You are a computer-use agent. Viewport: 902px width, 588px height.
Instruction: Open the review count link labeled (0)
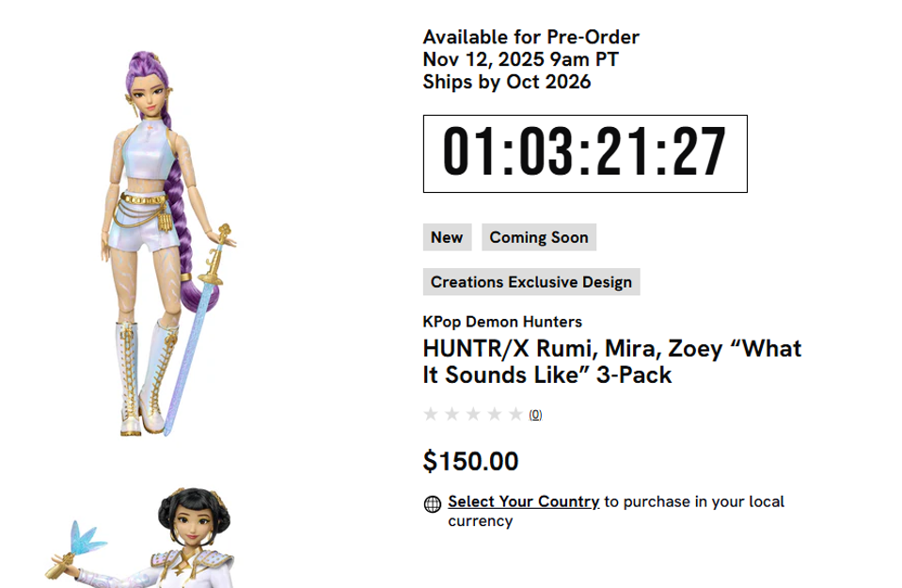click(x=534, y=413)
